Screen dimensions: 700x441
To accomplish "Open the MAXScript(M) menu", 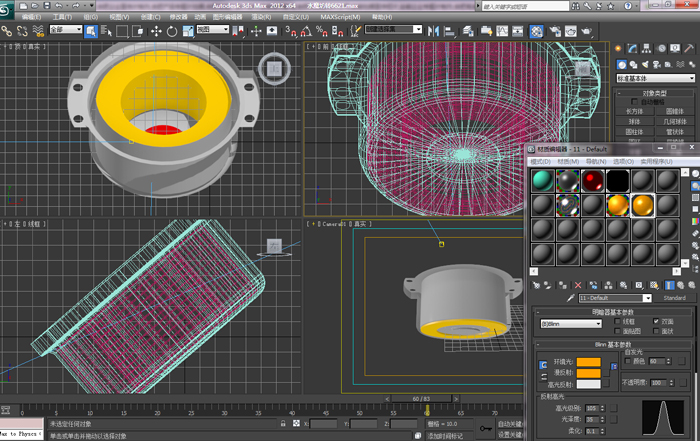I will click(x=341, y=17).
